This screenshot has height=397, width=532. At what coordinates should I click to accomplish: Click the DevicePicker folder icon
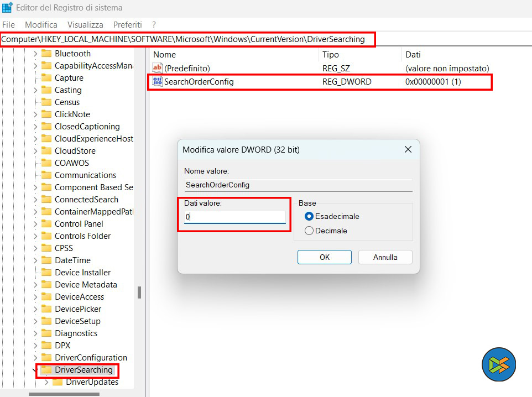click(x=46, y=309)
